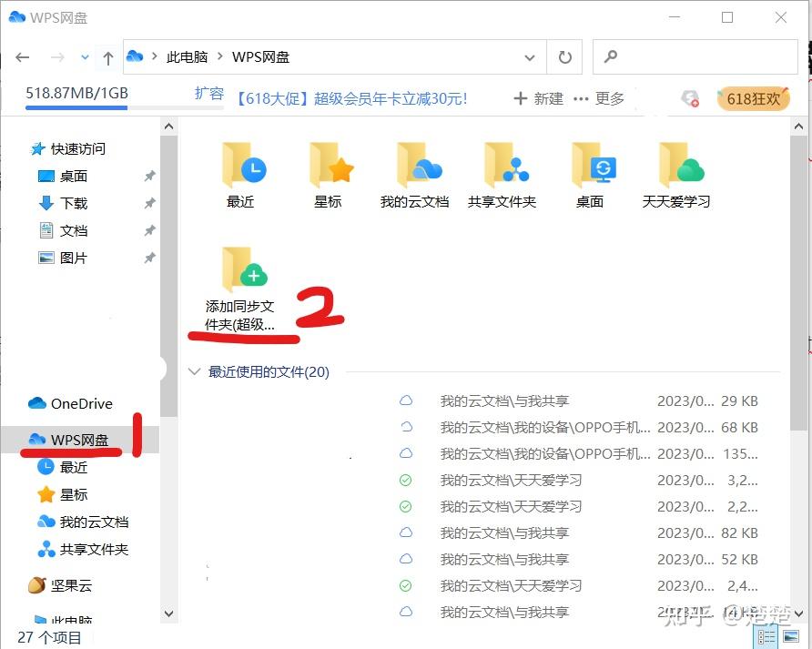Click the navigation pane vertical scrollbar thumb
The height and width of the screenshot is (649, 812).
(x=168, y=276)
